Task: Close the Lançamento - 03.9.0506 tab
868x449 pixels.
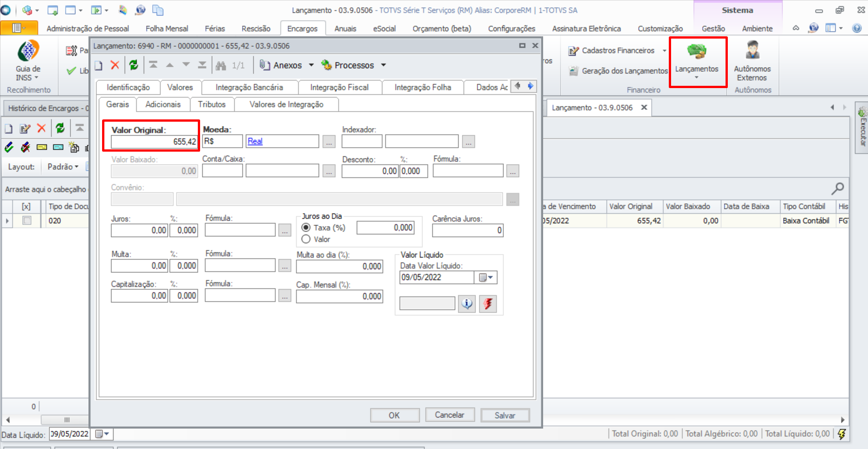Action: point(644,108)
